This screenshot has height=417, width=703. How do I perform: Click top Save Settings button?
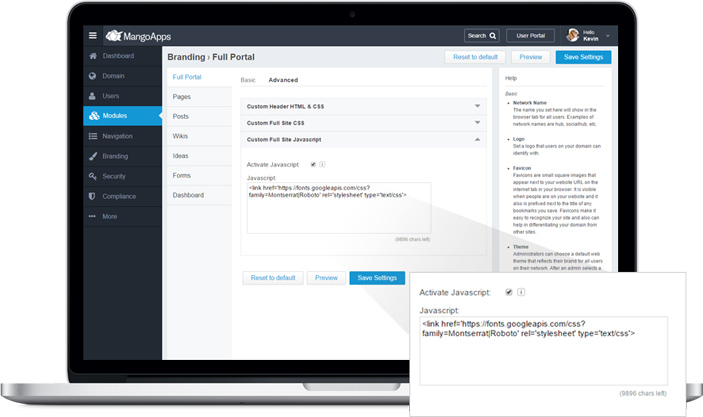click(x=583, y=57)
